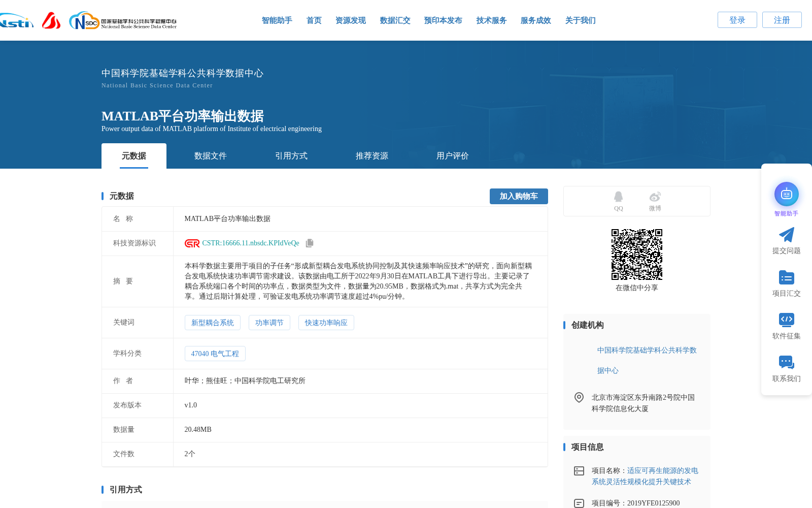The width and height of the screenshot is (812, 508).
Task: Open the 项目汇交 folder icon
Action: pos(786,277)
